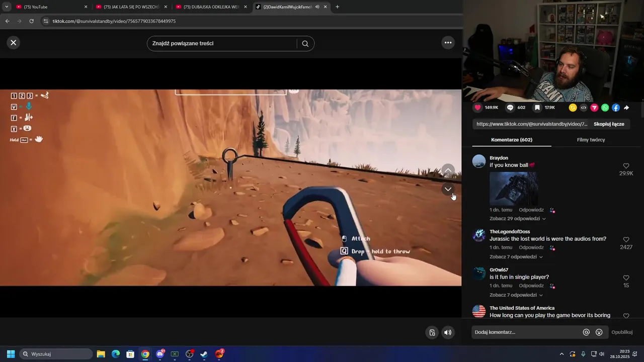This screenshot has width=644, height=362.
Task: Send to friends via red paper plane icon
Action: click(x=594, y=108)
